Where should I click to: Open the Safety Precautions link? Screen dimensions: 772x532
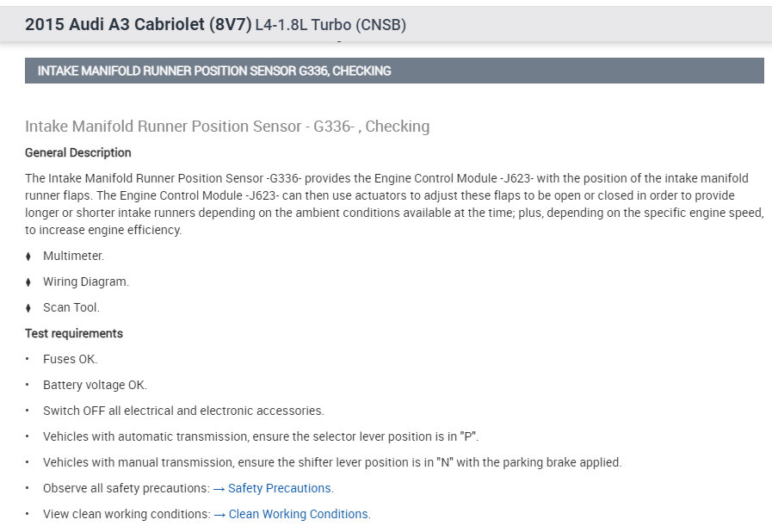click(x=279, y=488)
